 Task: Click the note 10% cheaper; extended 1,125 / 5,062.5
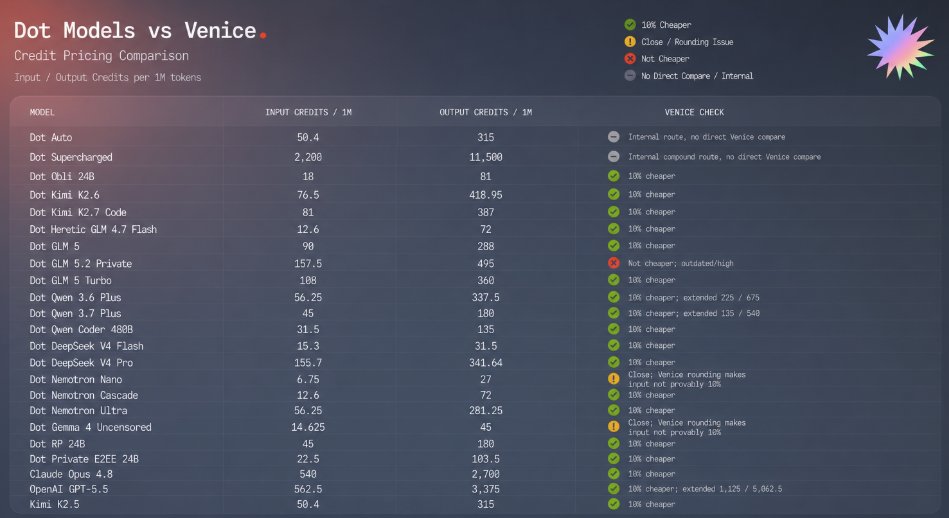(x=704, y=489)
